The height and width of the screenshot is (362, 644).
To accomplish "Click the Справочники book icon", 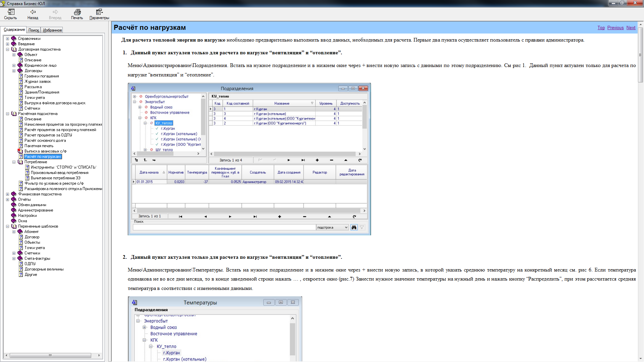I will pyautogui.click(x=14, y=39).
